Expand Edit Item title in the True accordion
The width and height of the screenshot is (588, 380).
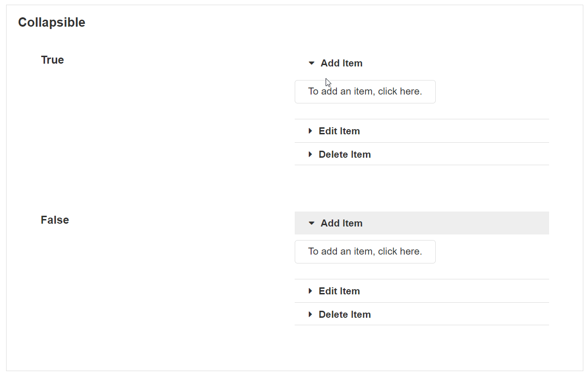tap(339, 131)
